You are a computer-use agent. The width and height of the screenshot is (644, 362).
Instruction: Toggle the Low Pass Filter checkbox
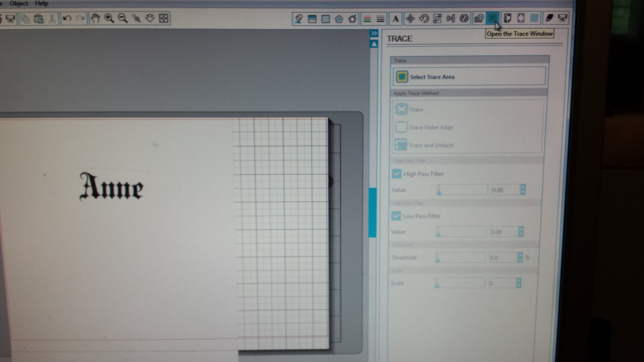[x=396, y=216]
